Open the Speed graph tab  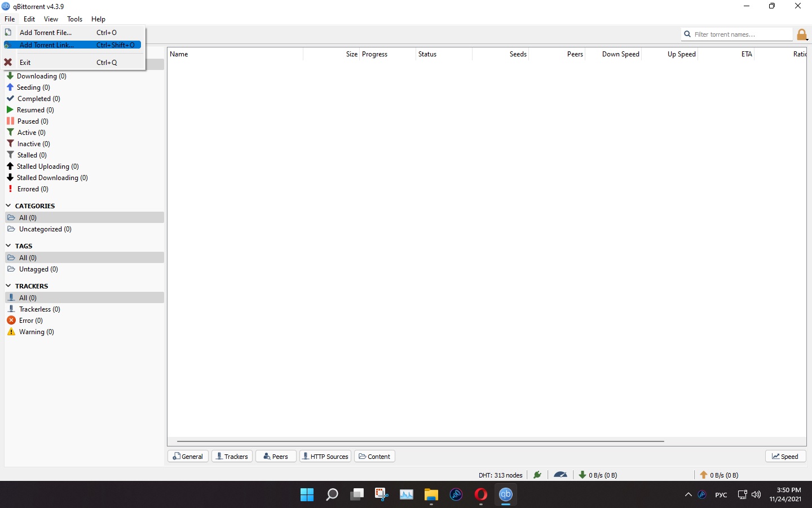pos(785,456)
